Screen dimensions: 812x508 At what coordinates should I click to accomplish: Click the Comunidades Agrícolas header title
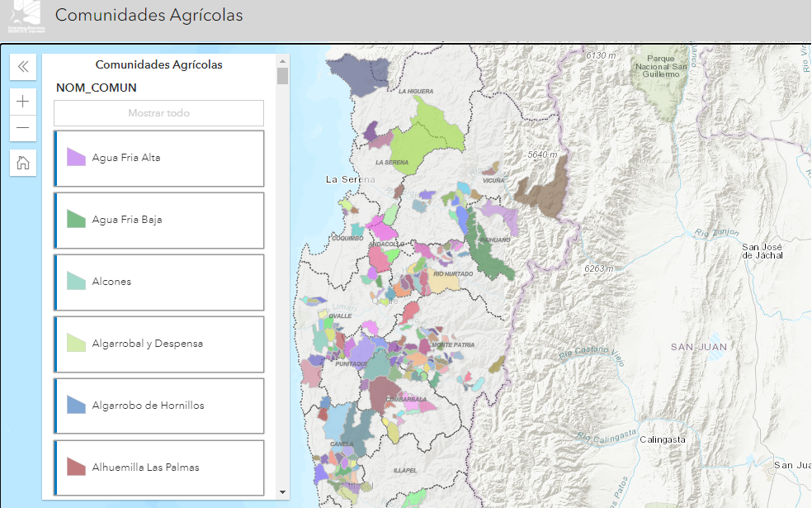tap(149, 16)
